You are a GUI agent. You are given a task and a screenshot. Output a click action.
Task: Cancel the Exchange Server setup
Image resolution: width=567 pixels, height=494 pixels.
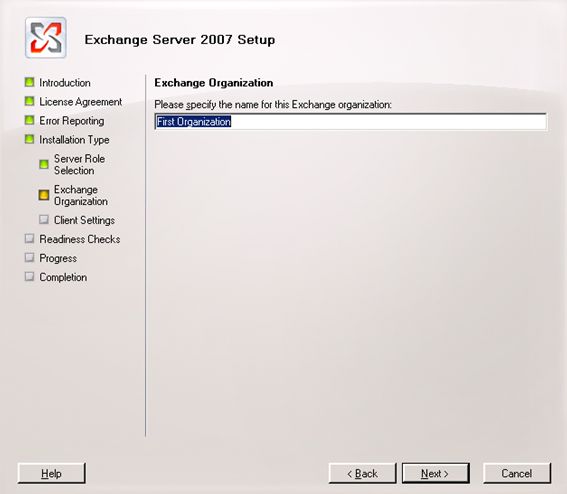517,473
